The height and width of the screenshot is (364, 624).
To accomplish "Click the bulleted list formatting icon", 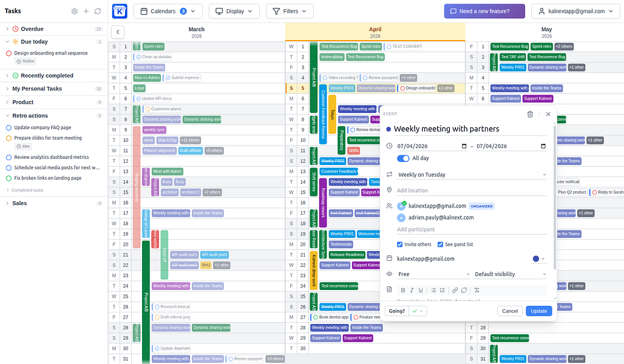I will click(x=433, y=290).
